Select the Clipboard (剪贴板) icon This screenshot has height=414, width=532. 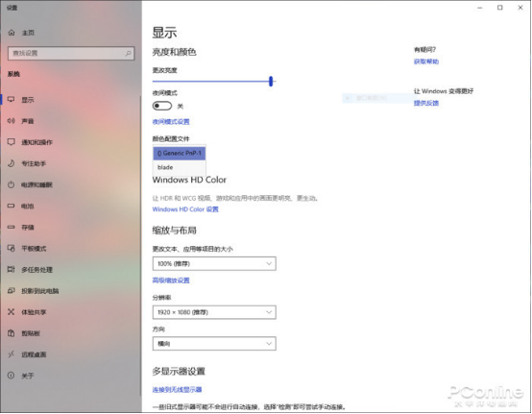[x=12, y=333]
